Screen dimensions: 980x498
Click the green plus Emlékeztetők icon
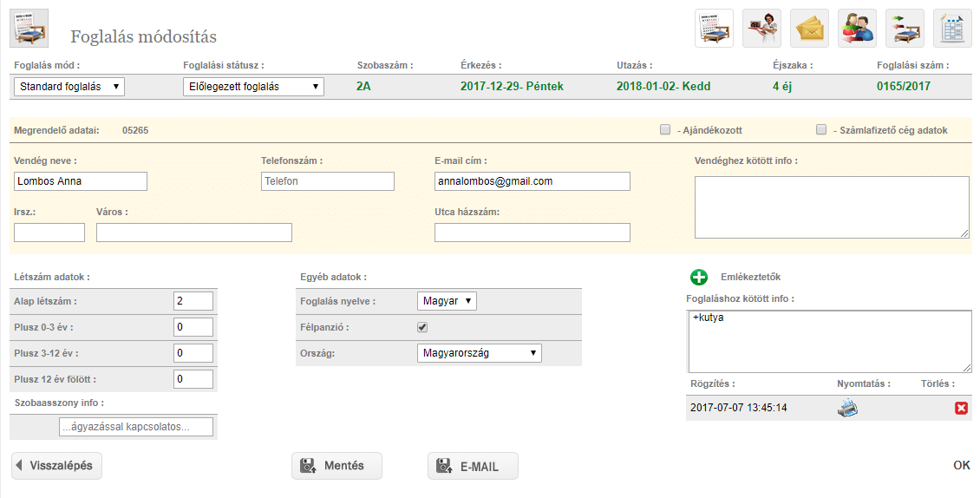pyautogui.click(x=699, y=278)
